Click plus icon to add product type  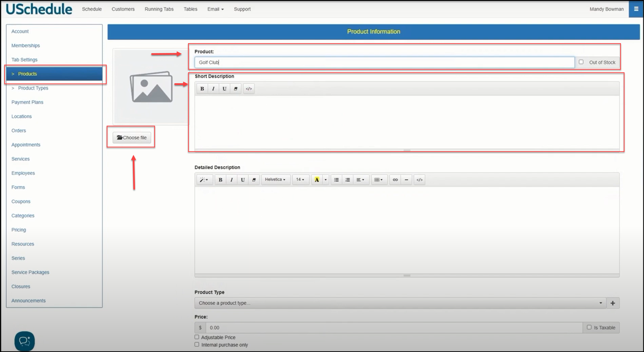tap(613, 303)
